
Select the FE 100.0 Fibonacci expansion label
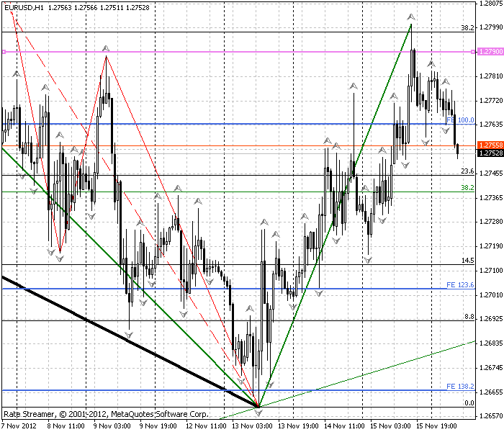point(460,120)
